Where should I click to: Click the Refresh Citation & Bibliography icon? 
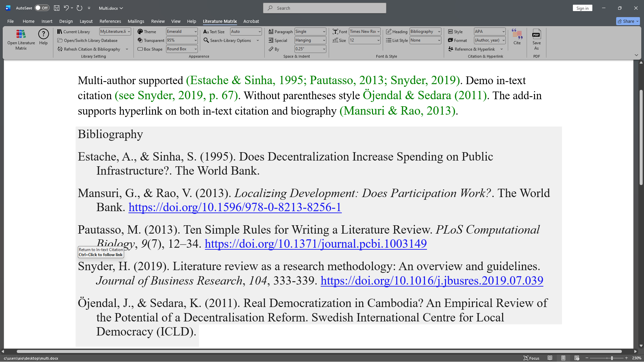tap(60, 49)
